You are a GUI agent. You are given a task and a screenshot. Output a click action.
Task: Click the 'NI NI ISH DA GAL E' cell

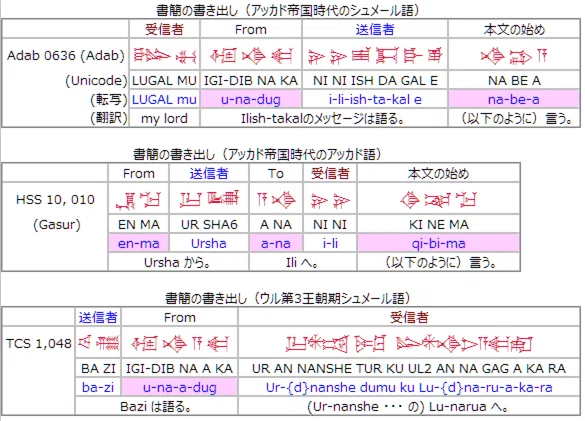[375, 81]
